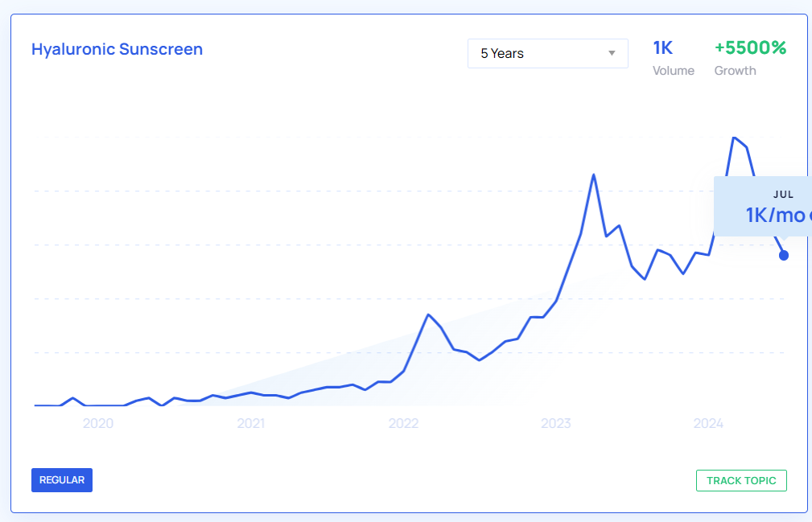Click the 2023 axis year label
812x522 pixels.
[x=556, y=424]
